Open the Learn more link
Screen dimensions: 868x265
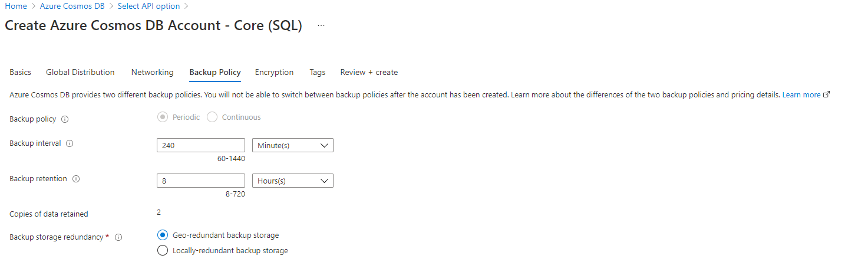pyautogui.click(x=801, y=94)
